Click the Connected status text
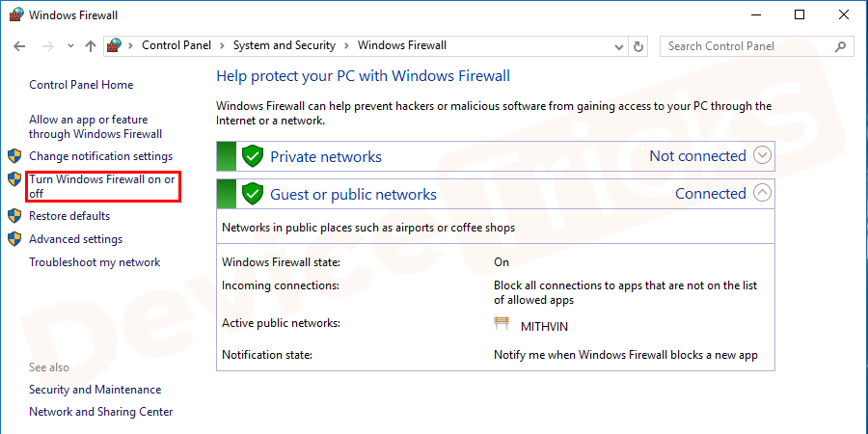Viewport: 868px width, 434px height. (x=711, y=193)
